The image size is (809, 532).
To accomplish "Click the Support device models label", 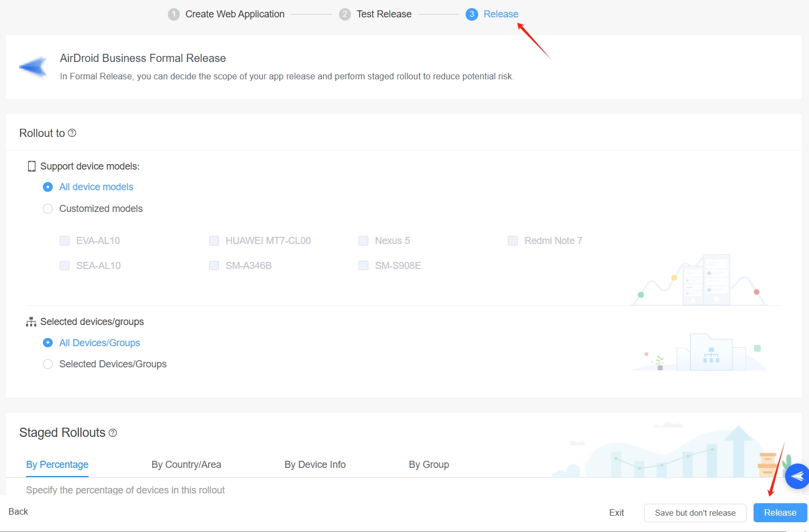I will click(x=90, y=166).
